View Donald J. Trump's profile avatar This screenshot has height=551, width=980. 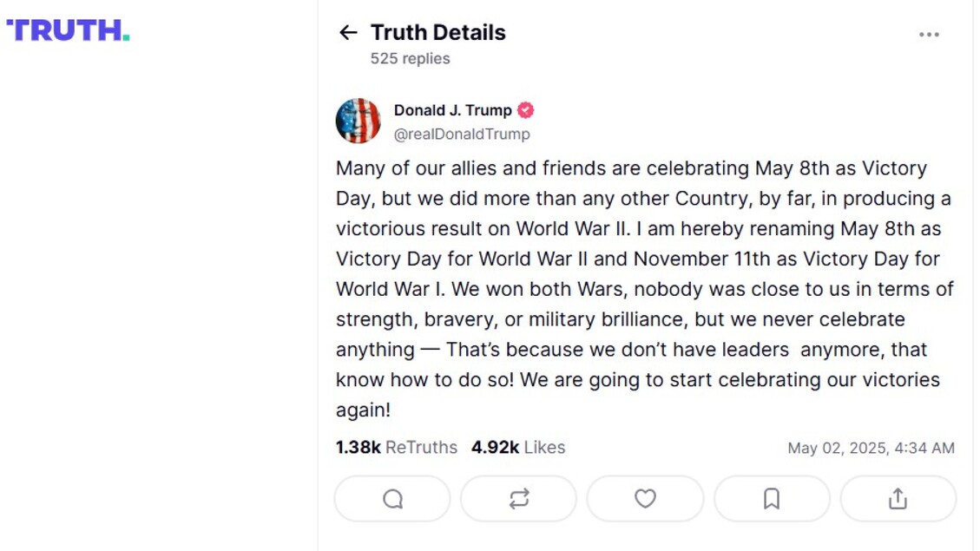tap(358, 121)
